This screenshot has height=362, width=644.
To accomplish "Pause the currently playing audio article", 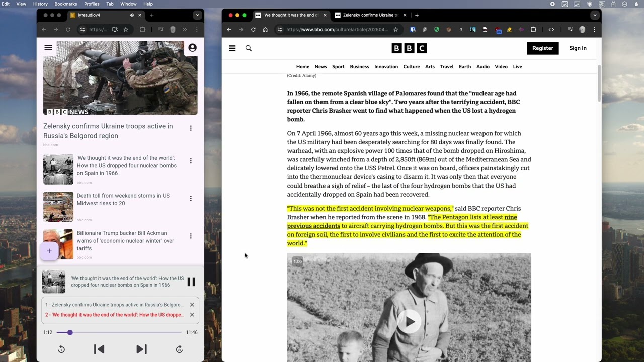I will coord(191,282).
